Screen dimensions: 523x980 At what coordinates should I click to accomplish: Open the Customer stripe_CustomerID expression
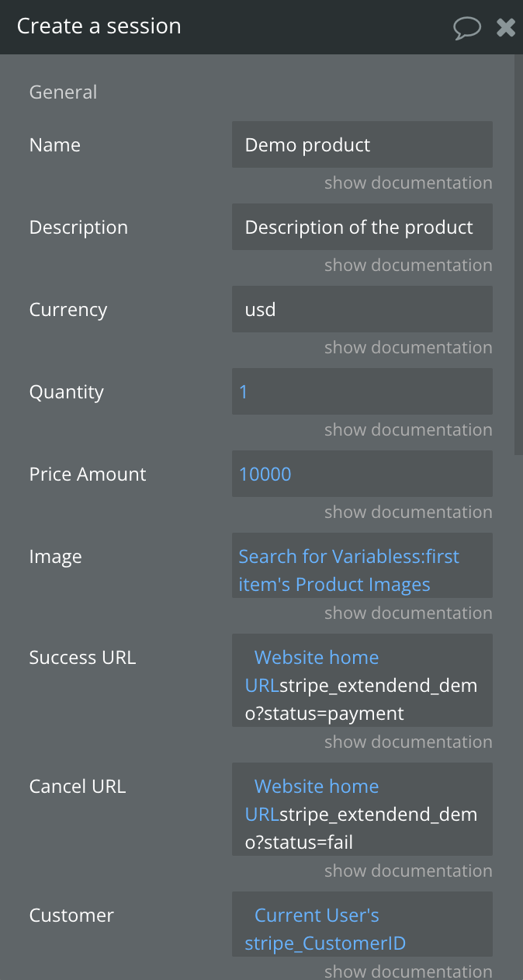[x=362, y=924]
